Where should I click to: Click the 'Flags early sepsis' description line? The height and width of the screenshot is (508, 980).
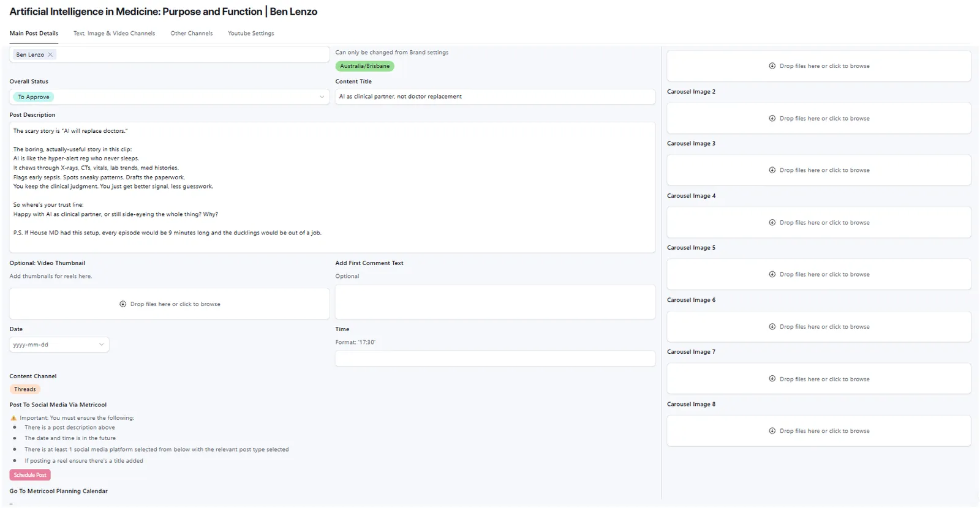(x=99, y=177)
